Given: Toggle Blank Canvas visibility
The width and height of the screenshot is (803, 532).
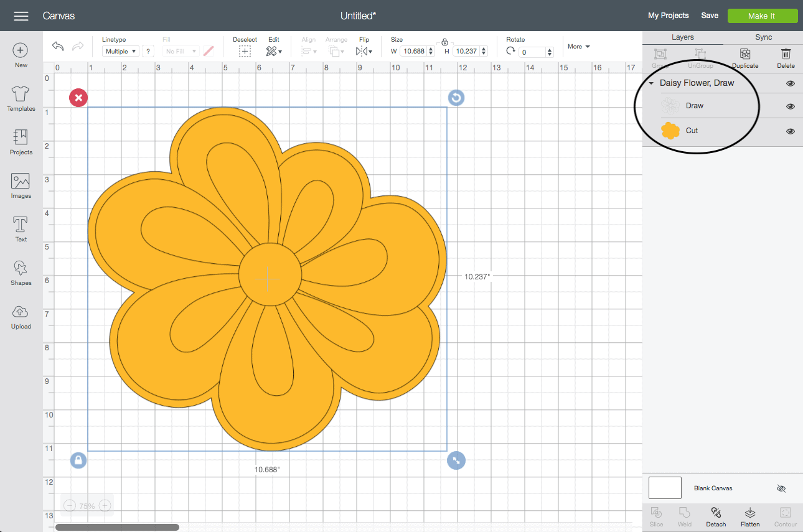Looking at the screenshot, I should click(x=781, y=488).
